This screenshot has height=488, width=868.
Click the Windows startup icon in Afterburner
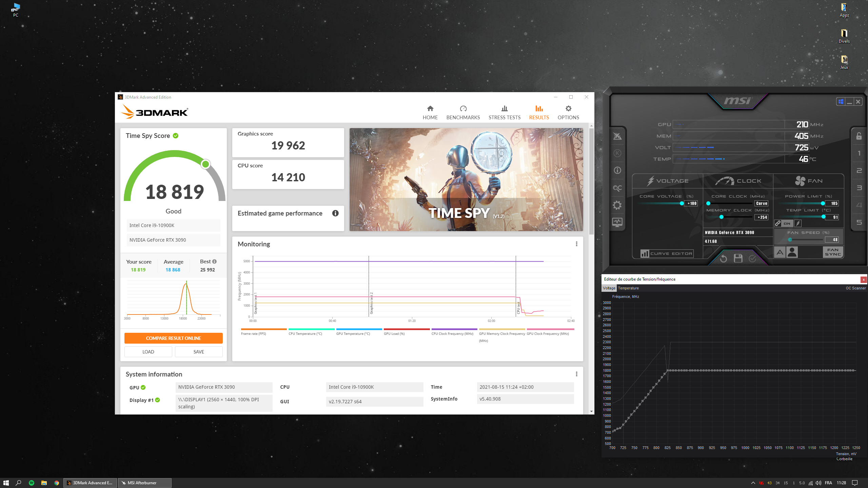tap(841, 102)
